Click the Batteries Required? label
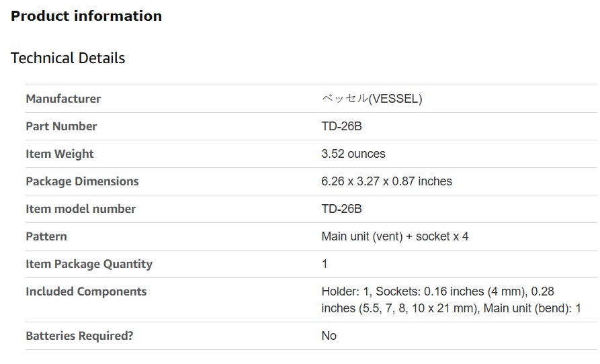600x364 pixels. (x=79, y=336)
